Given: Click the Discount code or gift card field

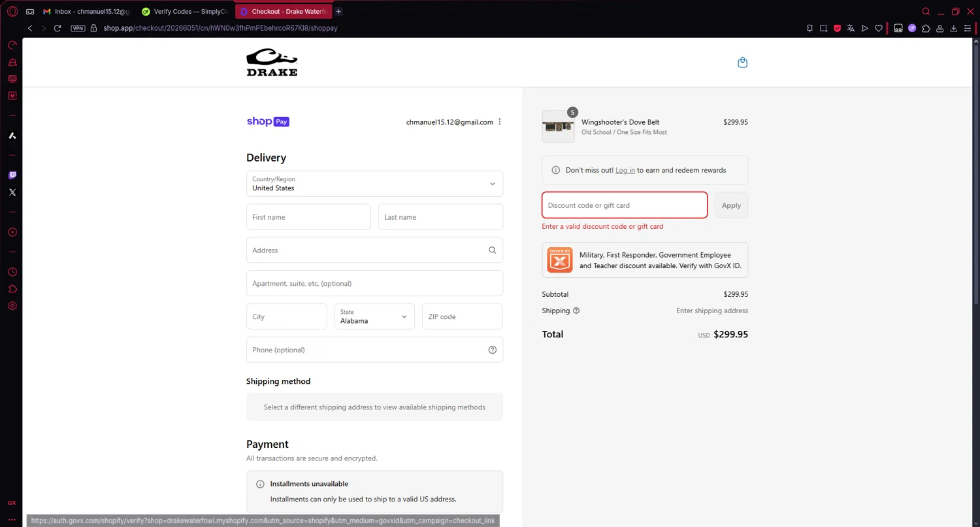Looking at the screenshot, I should pyautogui.click(x=625, y=205).
